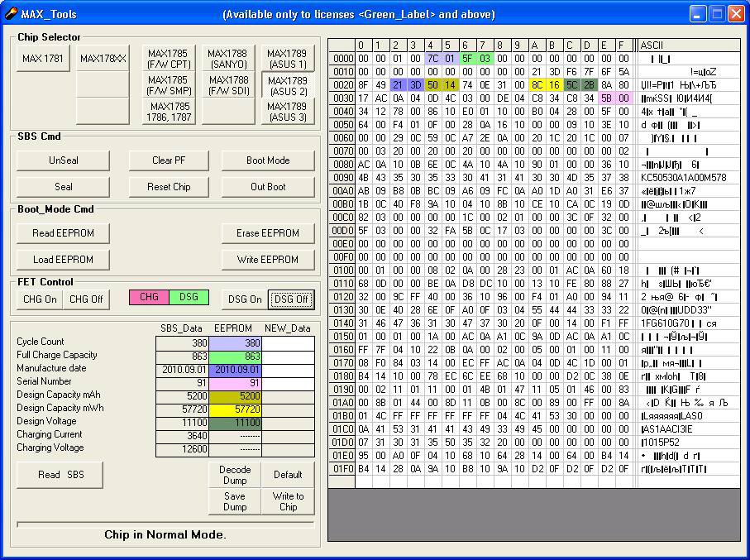Click the Erase EEPROM button

[268, 233]
